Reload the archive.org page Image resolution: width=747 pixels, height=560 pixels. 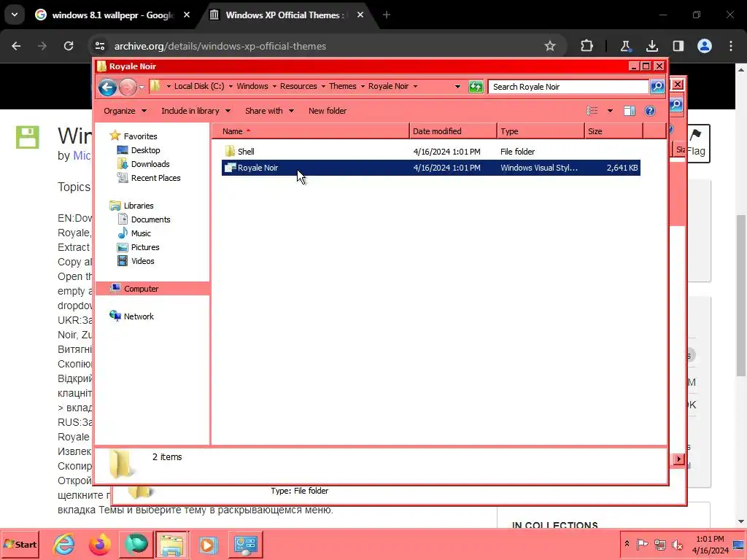pos(69,46)
